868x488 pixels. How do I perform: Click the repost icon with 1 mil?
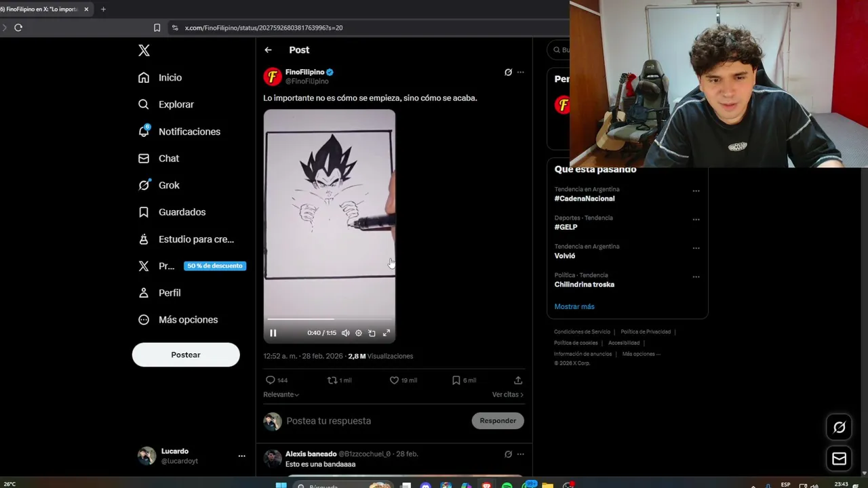332,380
